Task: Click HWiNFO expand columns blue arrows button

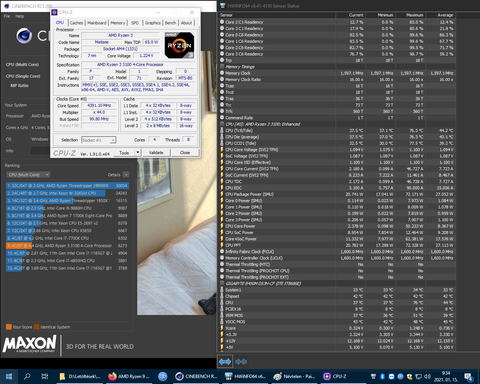Action: coord(225,361)
